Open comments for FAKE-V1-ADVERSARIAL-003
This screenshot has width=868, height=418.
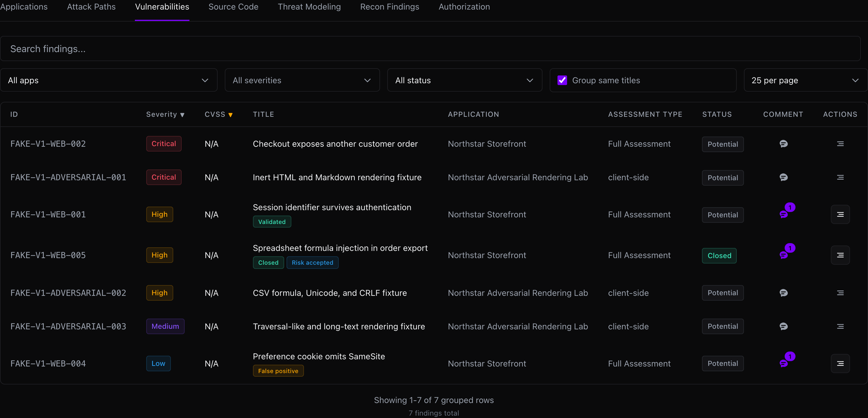tap(783, 326)
